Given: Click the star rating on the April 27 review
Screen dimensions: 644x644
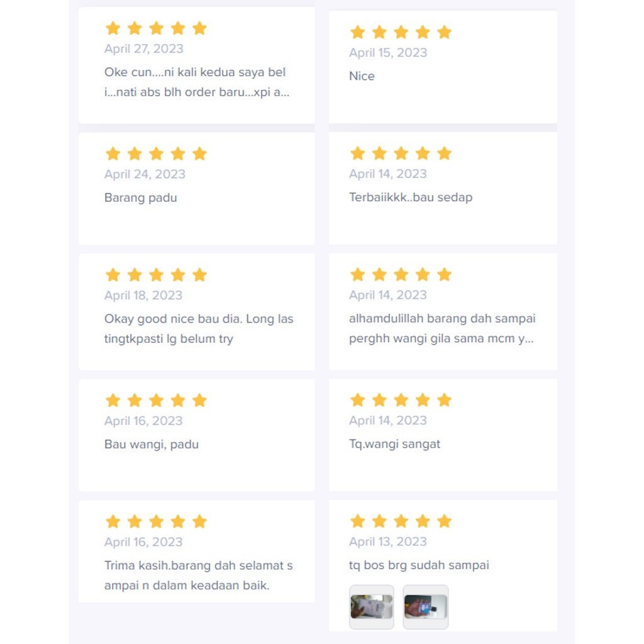Looking at the screenshot, I should 156,28.
